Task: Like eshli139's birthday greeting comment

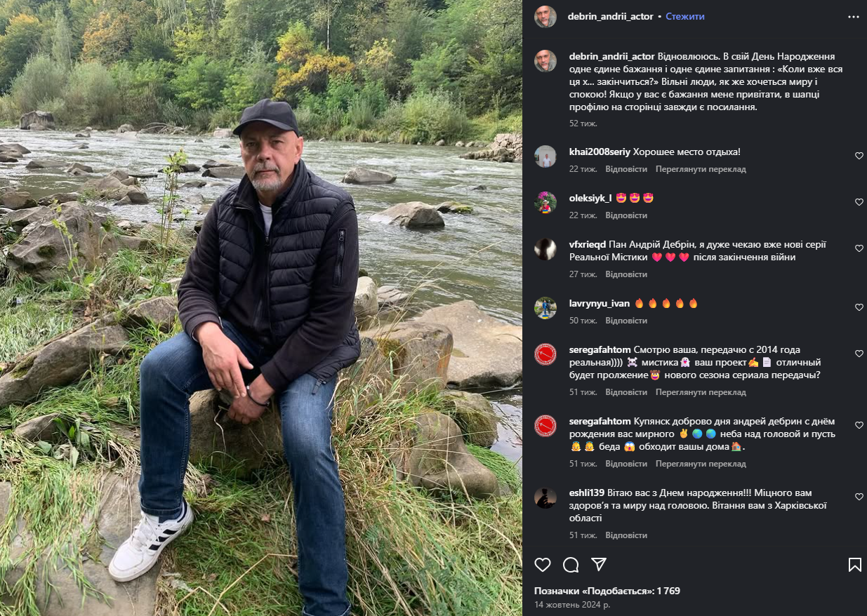Action: (x=859, y=497)
